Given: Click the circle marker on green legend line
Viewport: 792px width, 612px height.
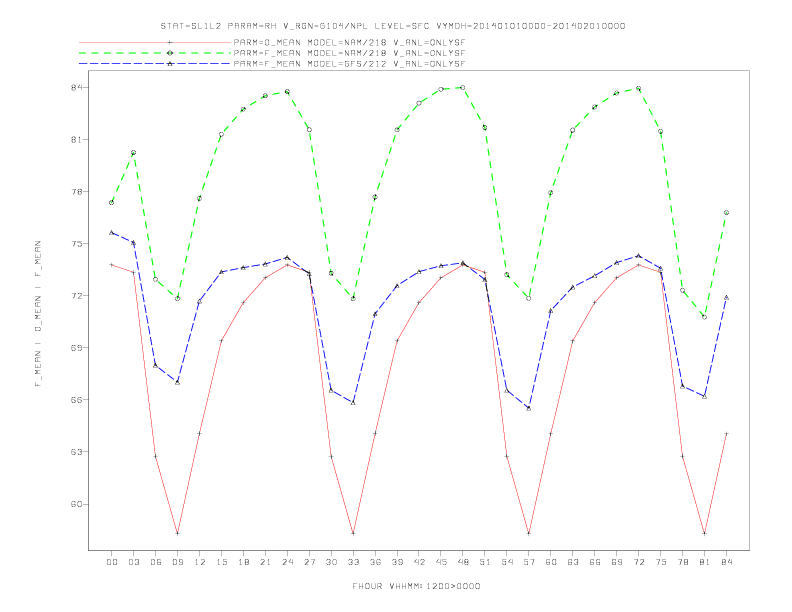Looking at the screenshot, I should 170,53.
